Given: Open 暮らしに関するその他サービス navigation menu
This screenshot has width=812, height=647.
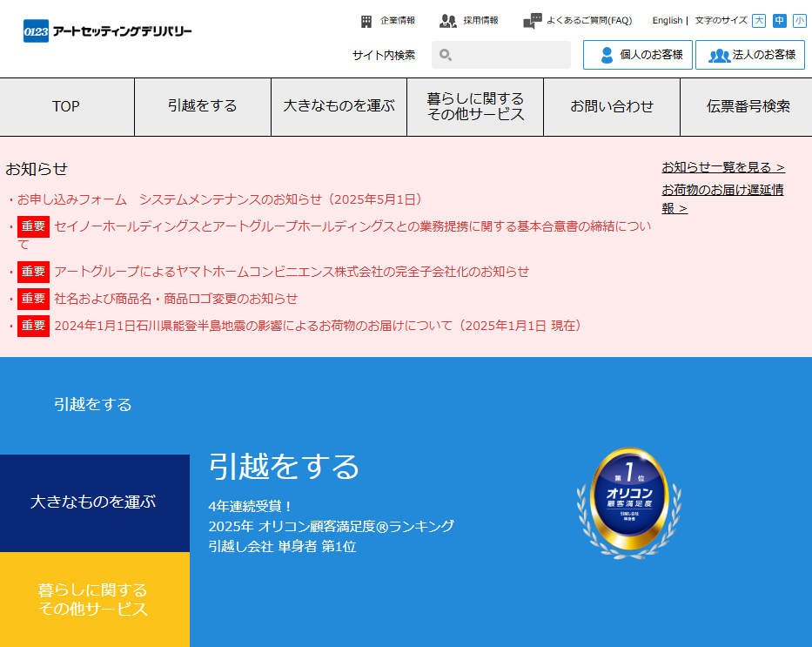Looking at the screenshot, I should click(475, 107).
